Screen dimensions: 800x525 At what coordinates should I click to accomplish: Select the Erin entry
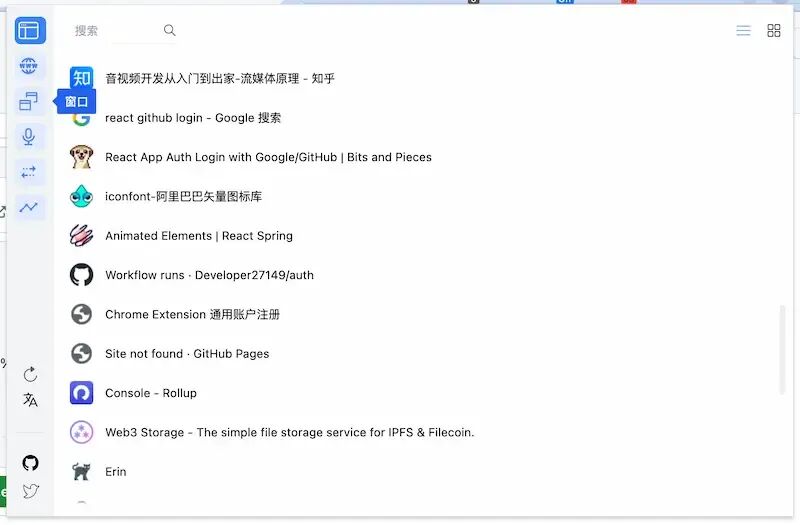click(116, 471)
